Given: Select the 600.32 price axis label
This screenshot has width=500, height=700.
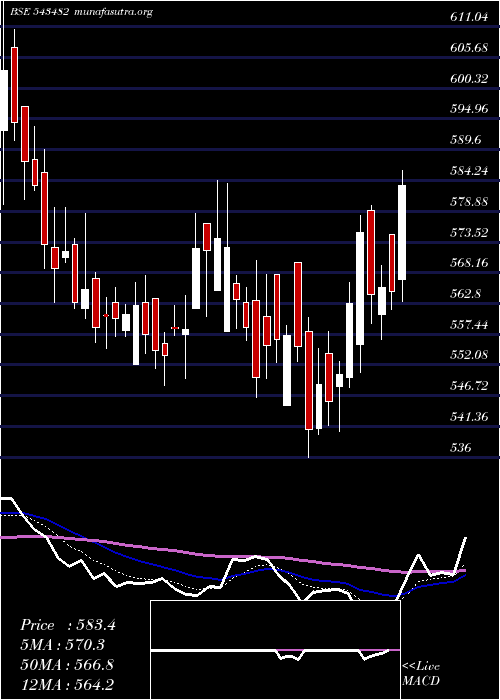Looking at the screenshot, I should (469, 79).
